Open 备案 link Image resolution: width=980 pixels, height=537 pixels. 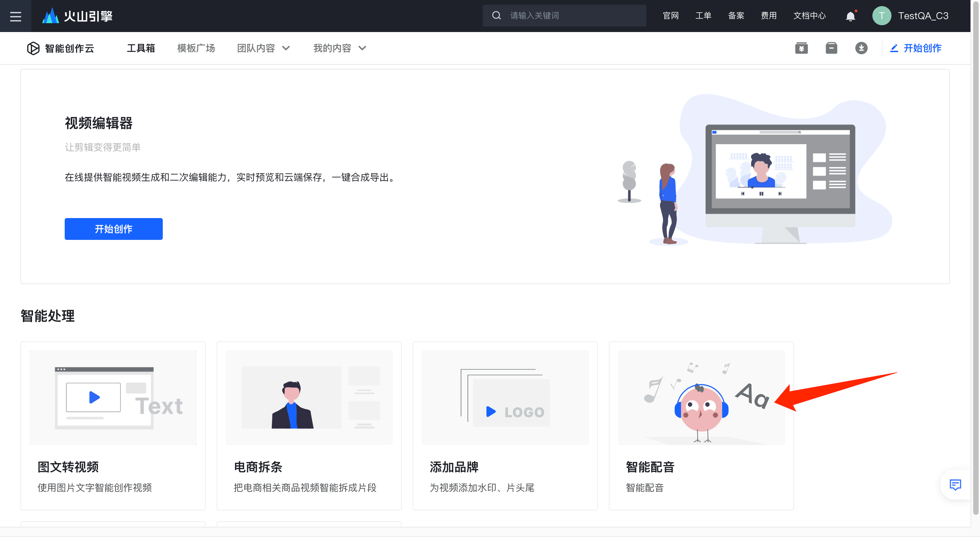click(736, 16)
